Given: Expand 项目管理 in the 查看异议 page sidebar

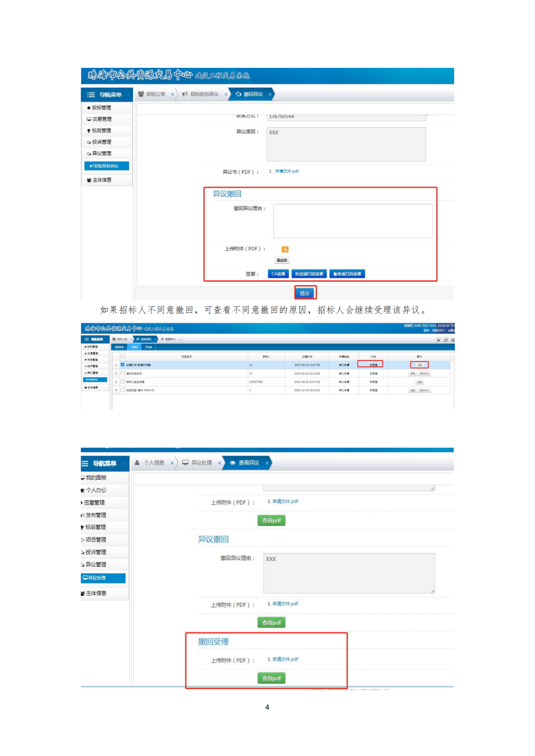Looking at the screenshot, I should (x=105, y=540).
